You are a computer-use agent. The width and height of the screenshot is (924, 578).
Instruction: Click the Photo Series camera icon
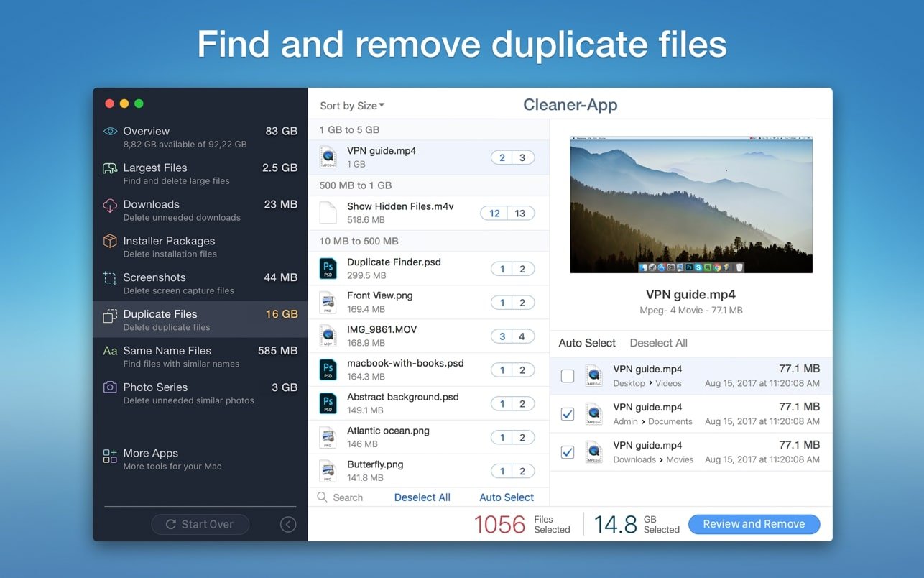click(110, 387)
